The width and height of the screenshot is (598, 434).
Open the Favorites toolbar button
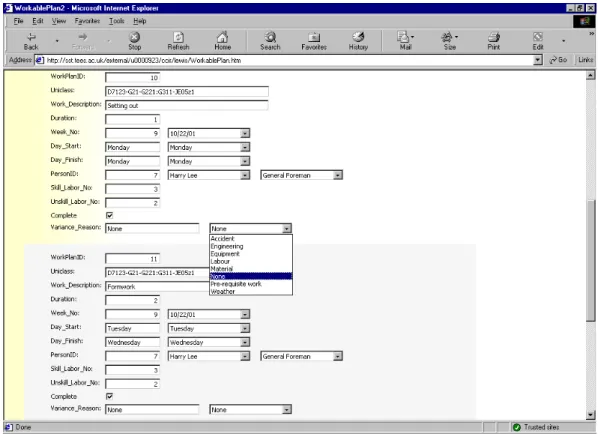(314, 41)
